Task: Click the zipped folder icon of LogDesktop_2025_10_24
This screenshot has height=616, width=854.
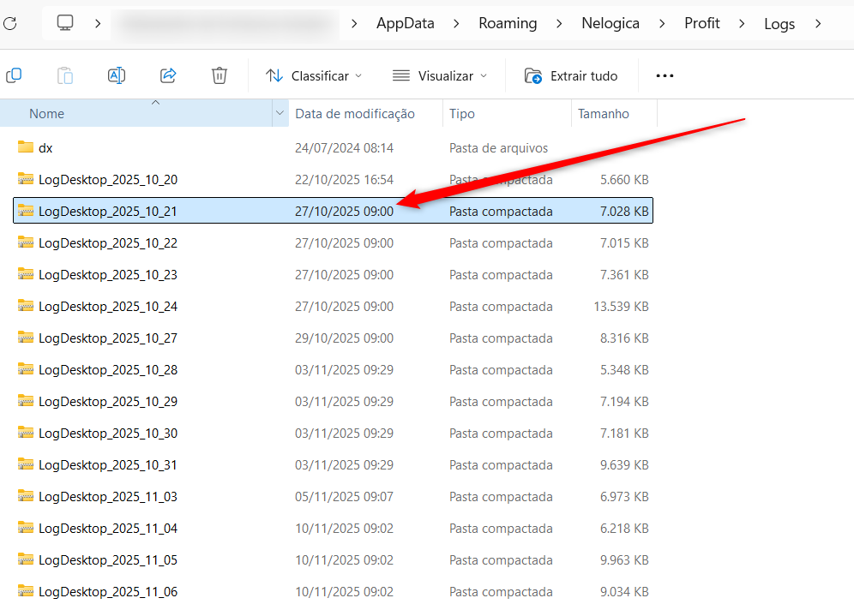Action: (x=25, y=306)
